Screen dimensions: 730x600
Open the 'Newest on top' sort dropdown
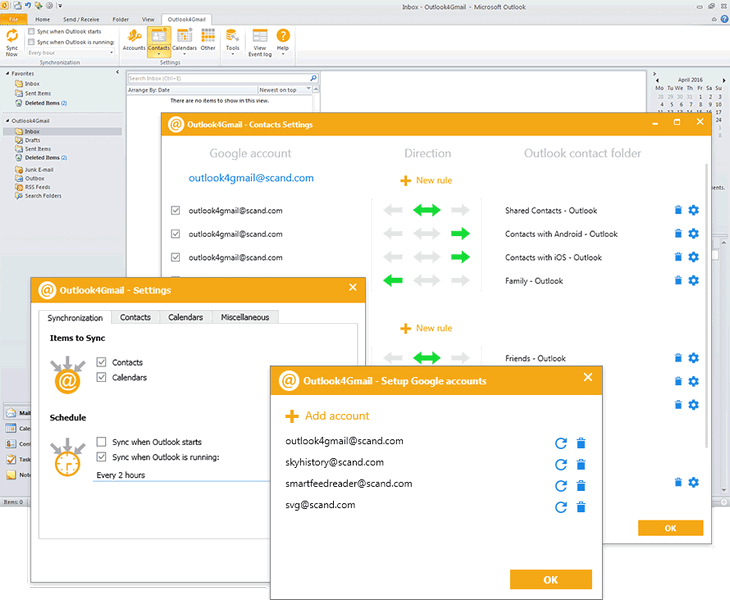point(285,90)
